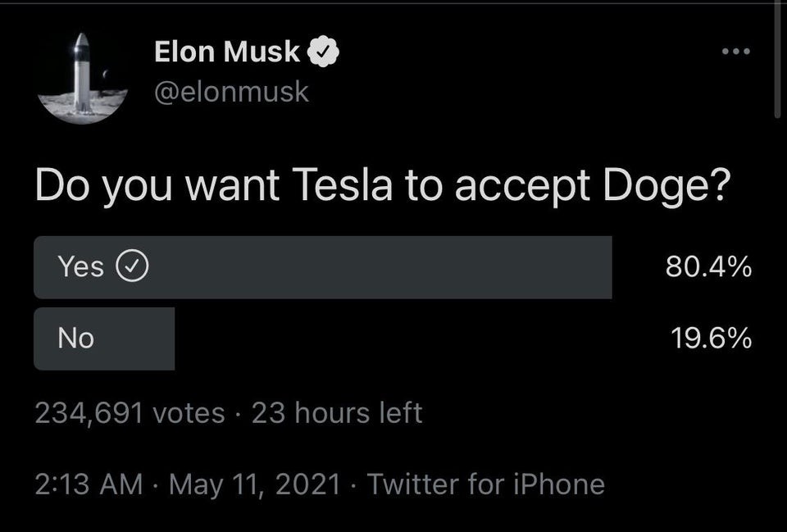The image size is (787, 532).
Task: Select the Yes poll option bar
Action: pyautogui.click(x=323, y=267)
